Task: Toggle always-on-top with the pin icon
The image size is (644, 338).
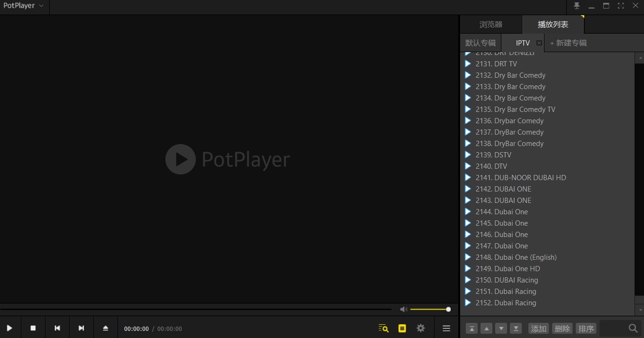Action: click(577, 6)
